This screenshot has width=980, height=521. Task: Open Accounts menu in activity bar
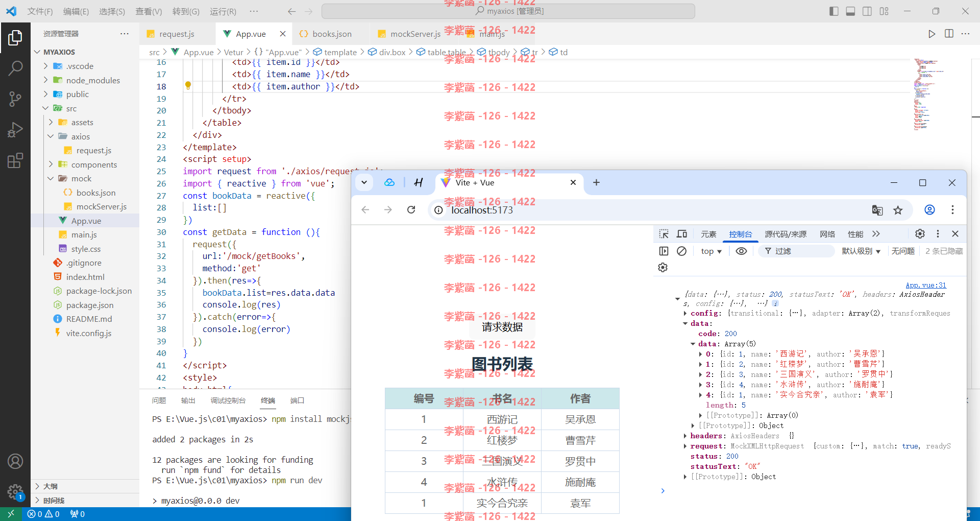pyautogui.click(x=15, y=461)
